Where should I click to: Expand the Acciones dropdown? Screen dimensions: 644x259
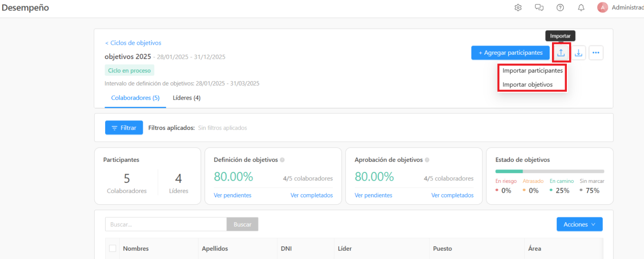(580, 224)
